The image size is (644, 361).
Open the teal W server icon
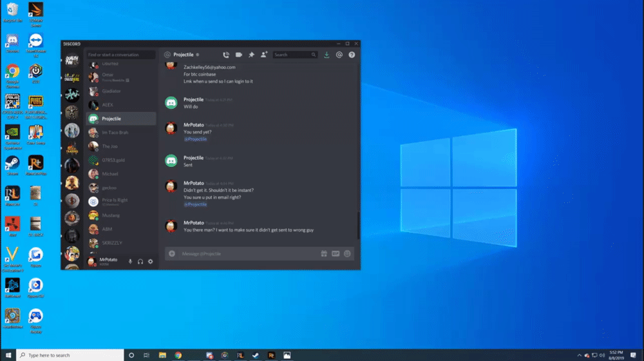[x=72, y=95]
